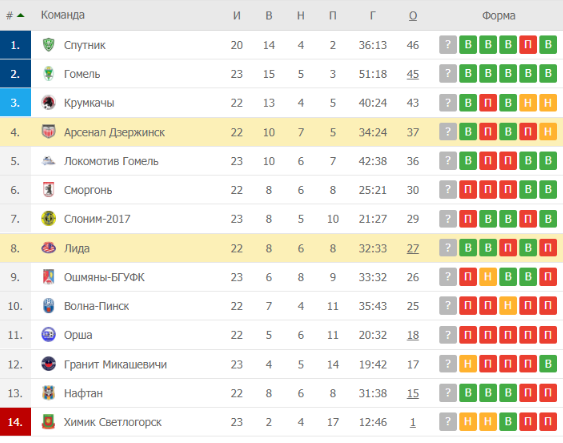Click the Команда column header

tap(63, 15)
